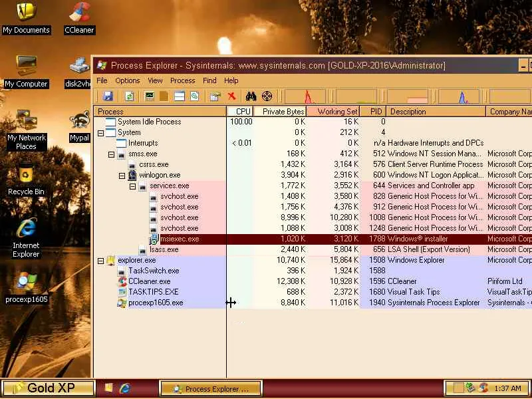The width and height of the screenshot is (532, 399).
Task: Open CCleaner desktop icon
Action: 79,19
